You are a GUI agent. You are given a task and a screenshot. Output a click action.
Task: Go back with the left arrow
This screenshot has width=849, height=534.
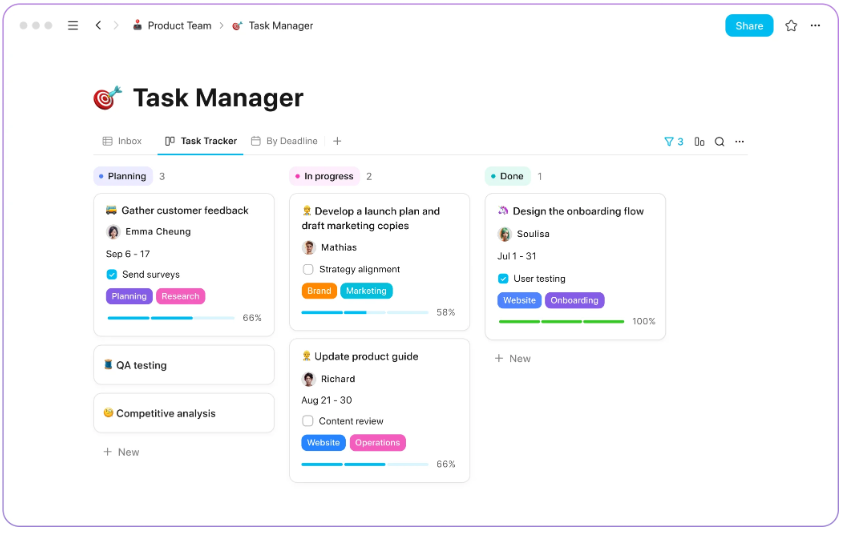click(x=99, y=25)
